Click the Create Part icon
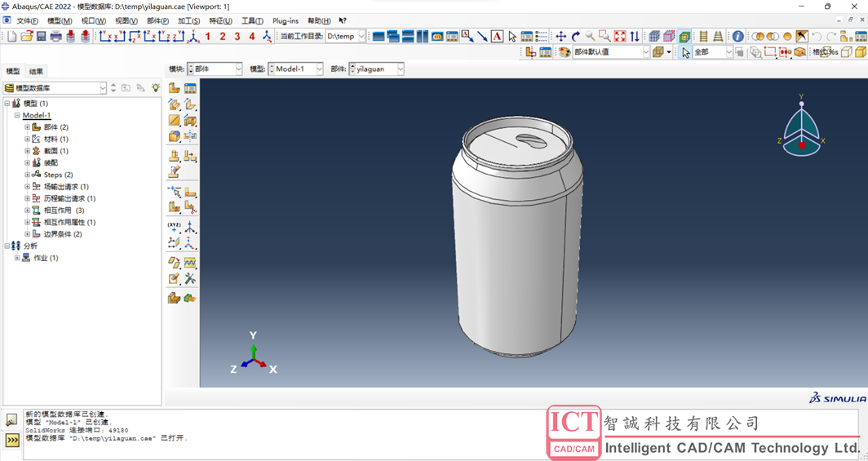The height and width of the screenshot is (461, 868). pyautogui.click(x=175, y=89)
